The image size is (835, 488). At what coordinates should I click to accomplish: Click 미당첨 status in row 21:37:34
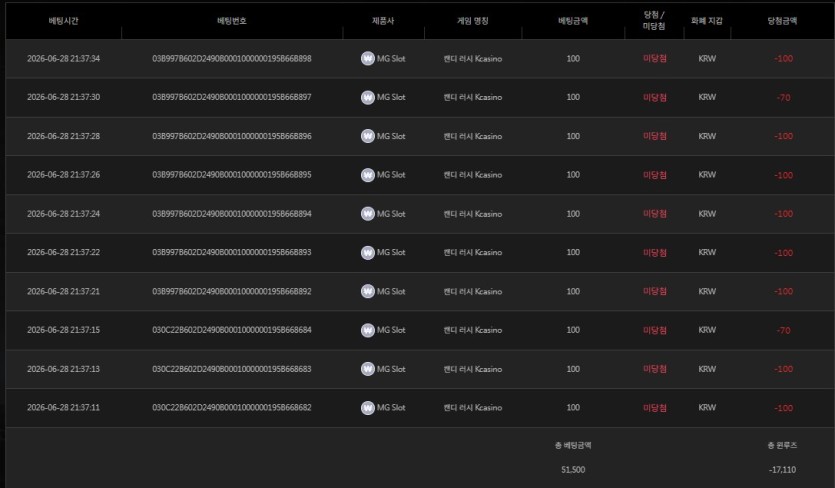tap(654, 59)
